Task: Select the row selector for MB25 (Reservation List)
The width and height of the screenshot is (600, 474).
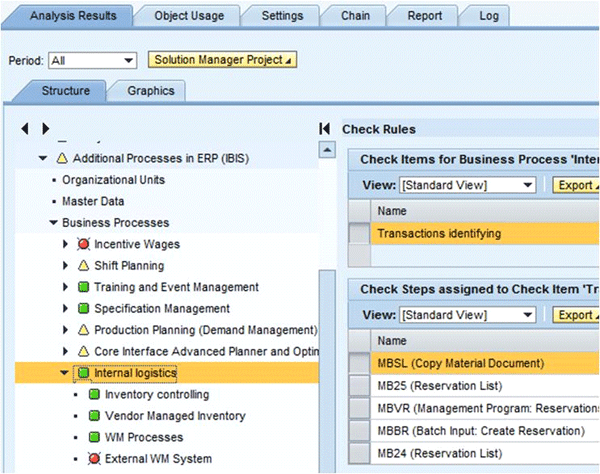Action: pyautogui.click(x=358, y=386)
